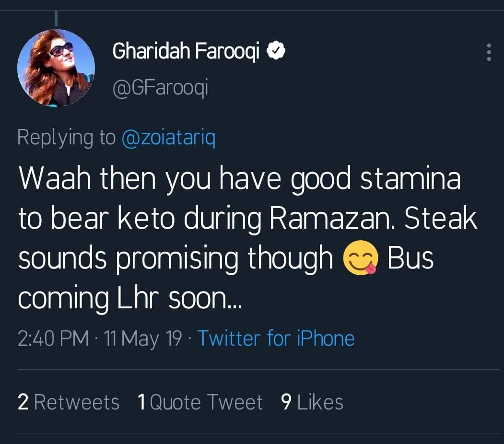Open the three-dot more options menu
The width and height of the screenshot is (504, 444).
489,52
